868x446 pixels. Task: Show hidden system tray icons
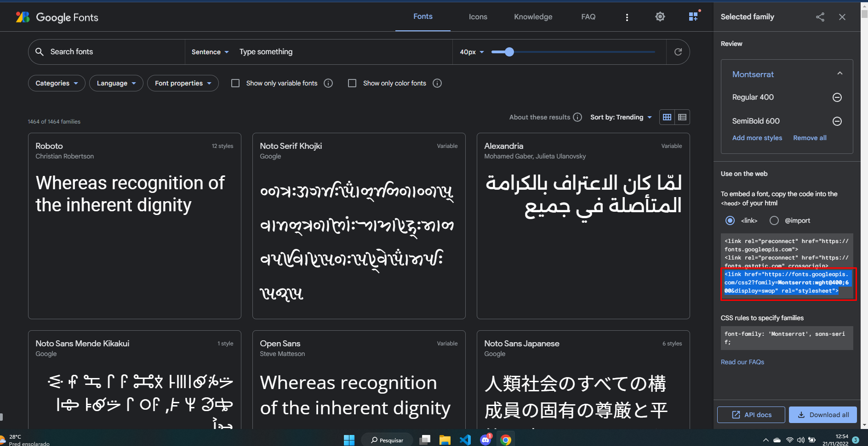click(765, 440)
